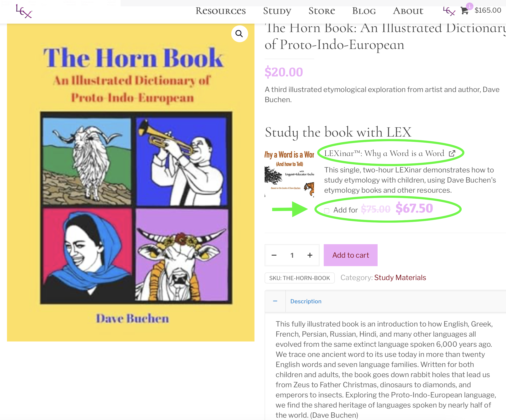The width and height of the screenshot is (506, 420).
Task: Open the Blog menu item
Action: tap(364, 11)
